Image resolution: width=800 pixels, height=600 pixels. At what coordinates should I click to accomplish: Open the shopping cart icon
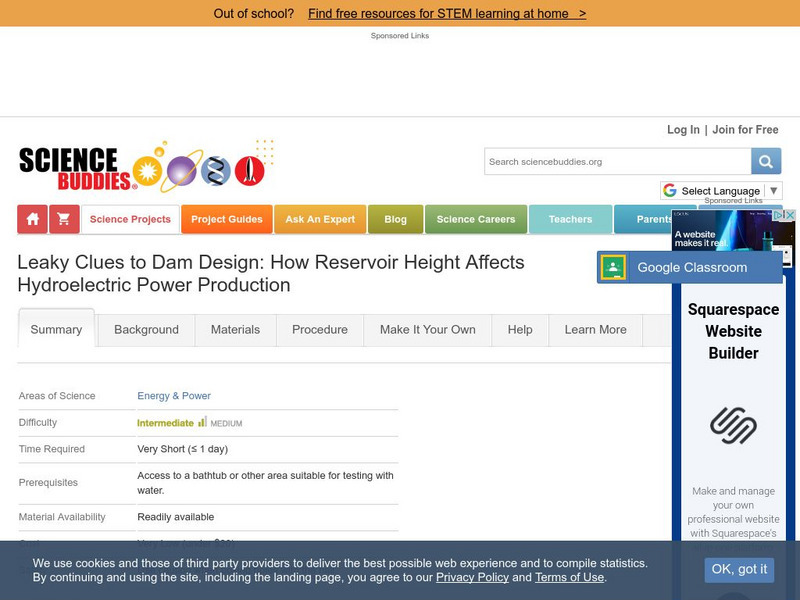click(x=62, y=219)
